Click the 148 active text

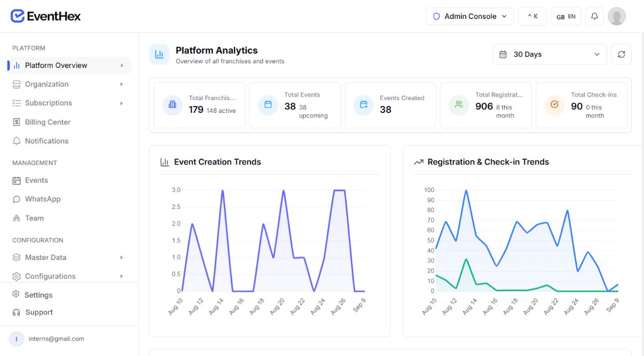221,110
